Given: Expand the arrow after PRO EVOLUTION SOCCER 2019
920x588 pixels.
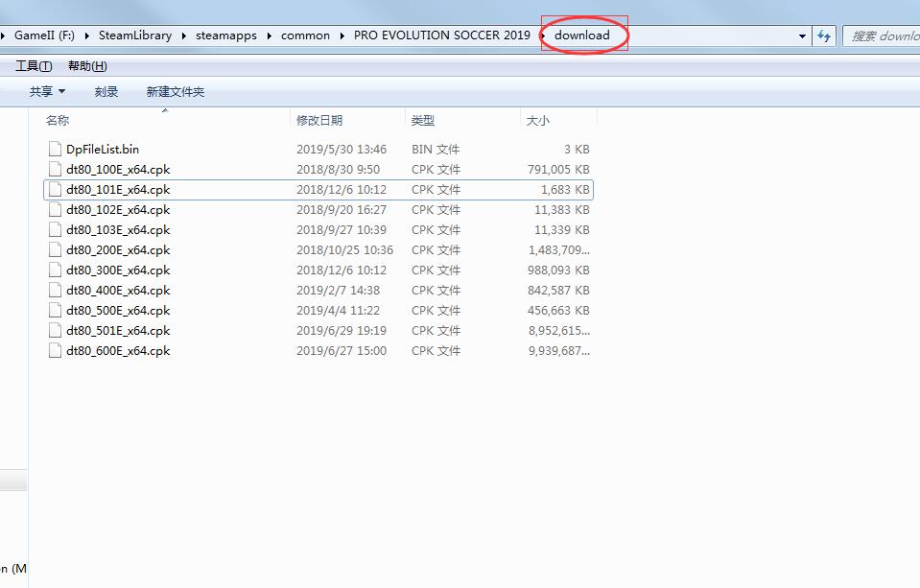Looking at the screenshot, I should 544,36.
